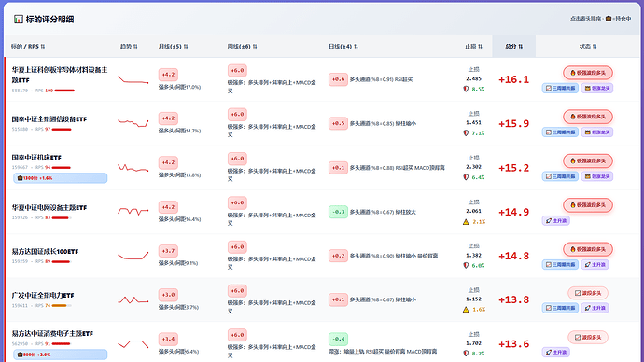Click the stop-loss price 1.702
The height and width of the screenshot is (362, 644).
coord(473,343)
